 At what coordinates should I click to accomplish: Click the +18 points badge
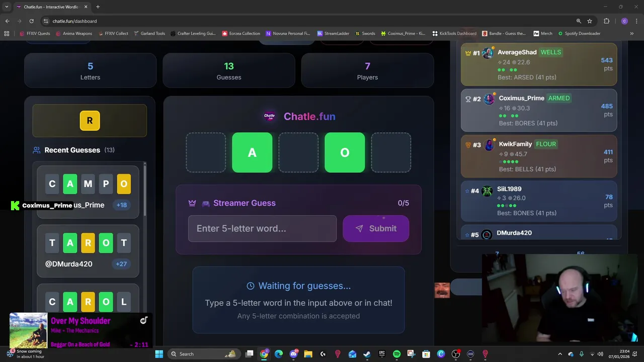click(x=121, y=205)
